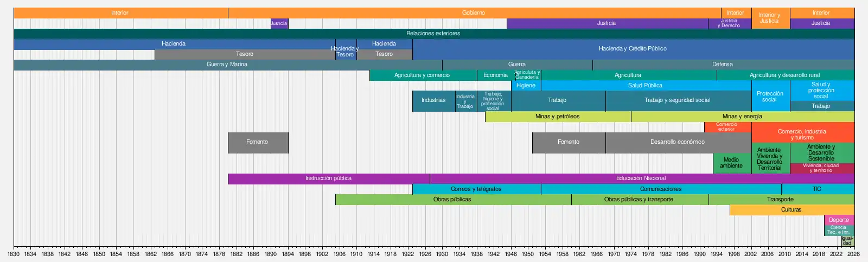Screen dimensions: 868x262
Task: Click the gray Desarrollo económico block
Action: (x=678, y=142)
